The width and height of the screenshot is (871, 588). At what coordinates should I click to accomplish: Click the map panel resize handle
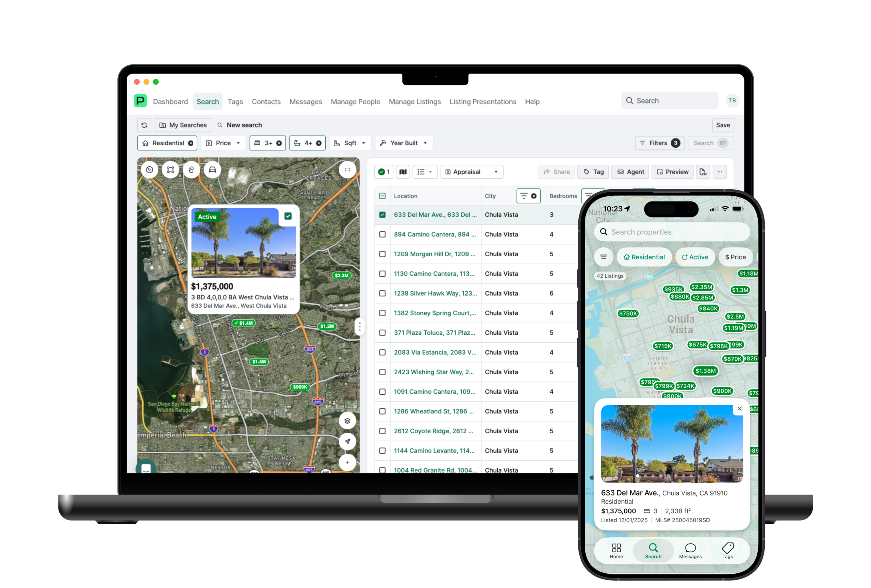tap(359, 327)
